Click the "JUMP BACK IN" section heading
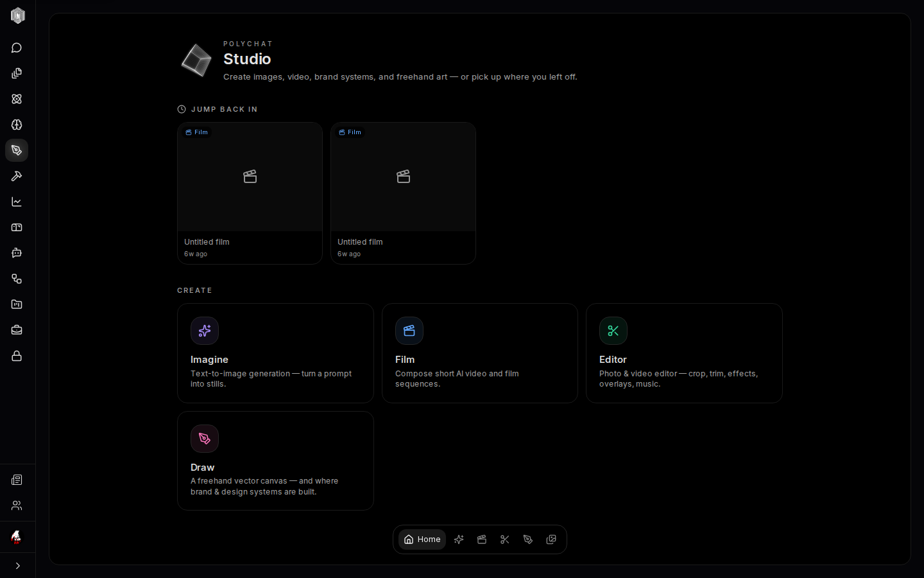 point(225,109)
